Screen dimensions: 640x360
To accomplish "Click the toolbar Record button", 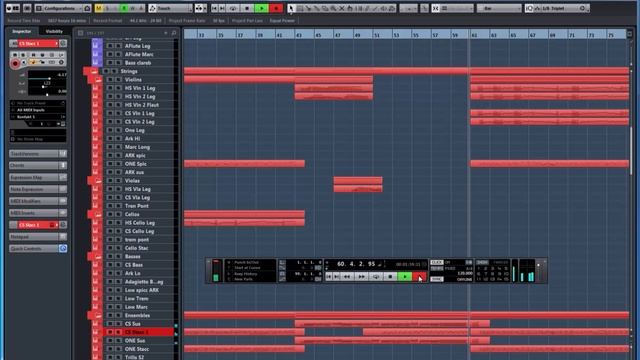I will pos(276,8).
